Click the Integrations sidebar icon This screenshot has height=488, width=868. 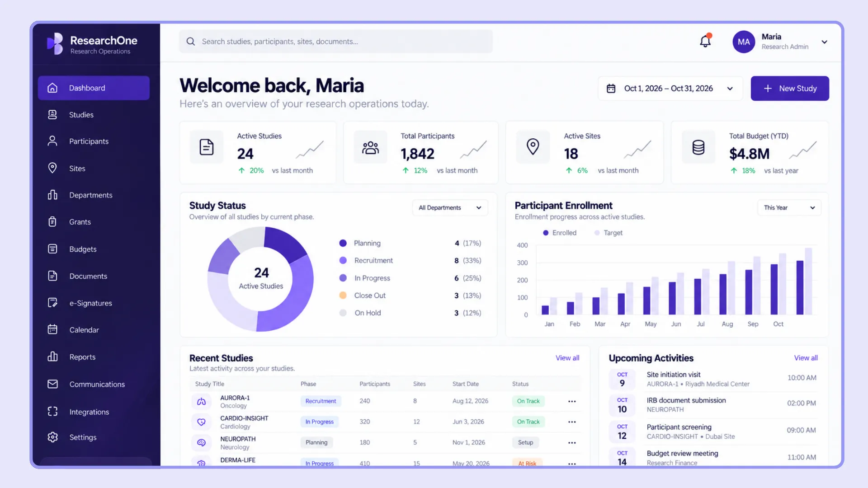(52, 411)
